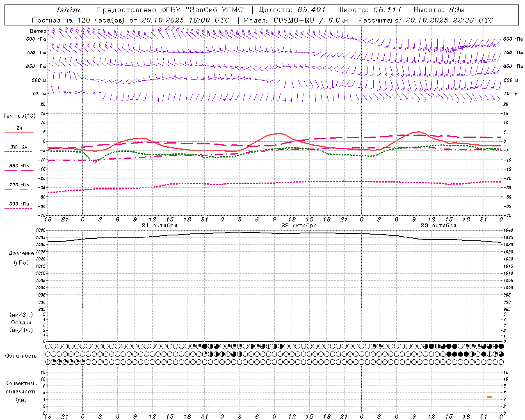525x420 pixels.
Task: Click the "21 октября" date label
Action: pyautogui.click(x=160, y=226)
